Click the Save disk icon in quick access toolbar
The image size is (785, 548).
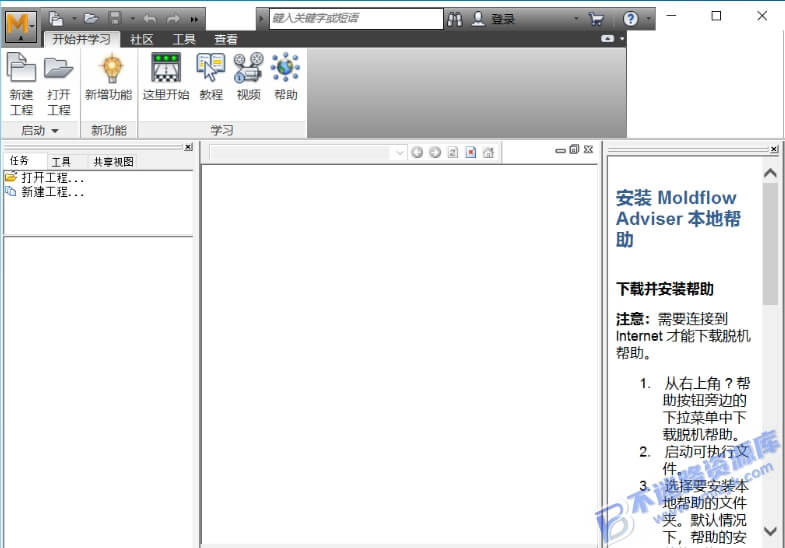[115, 19]
